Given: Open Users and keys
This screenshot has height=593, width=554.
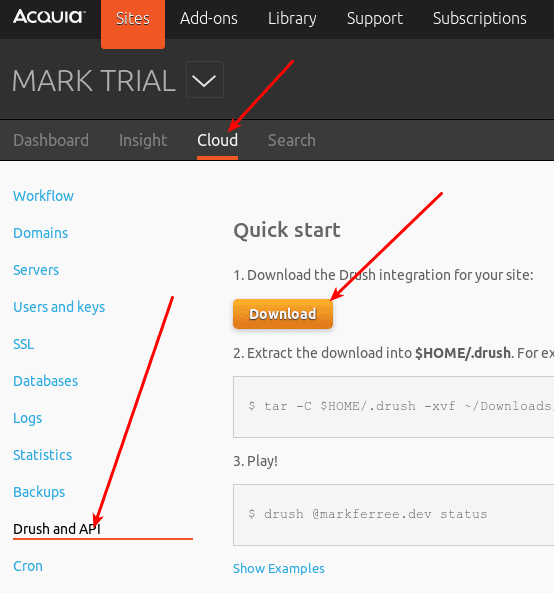Looking at the screenshot, I should point(59,307).
